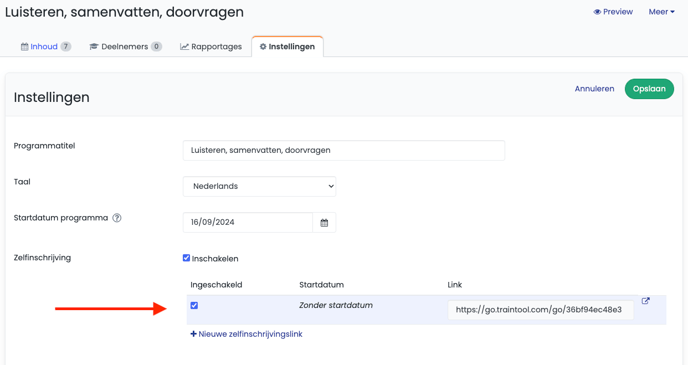Select the traintool self-enrollment link URL field

[541, 310]
